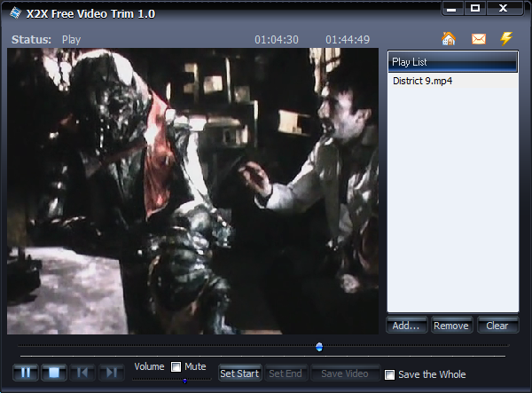Click the volume slider handle
The width and height of the screenshot is (532, 393).
185,381
